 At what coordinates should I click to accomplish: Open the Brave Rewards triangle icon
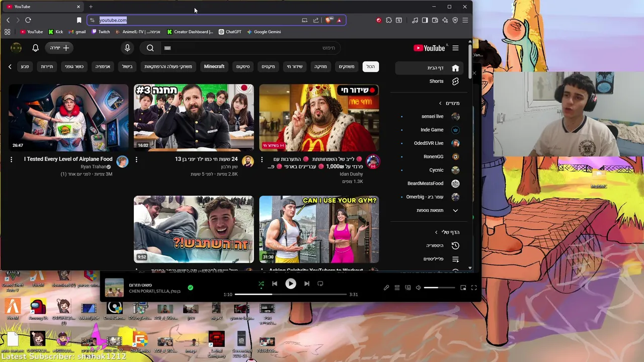pyautogui.click(x=339, y=20)
